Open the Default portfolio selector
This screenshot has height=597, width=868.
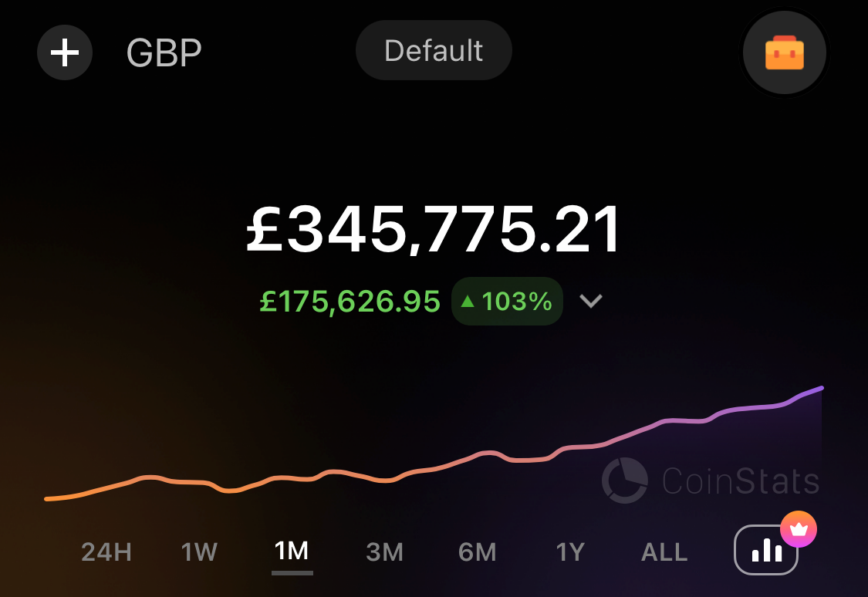(x=434, y=50)
